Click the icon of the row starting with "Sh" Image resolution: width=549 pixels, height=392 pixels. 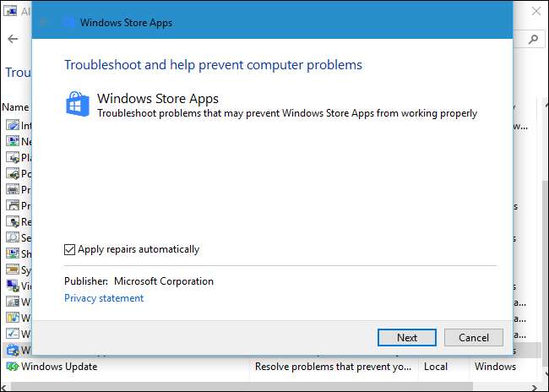(x=12, y=253)
